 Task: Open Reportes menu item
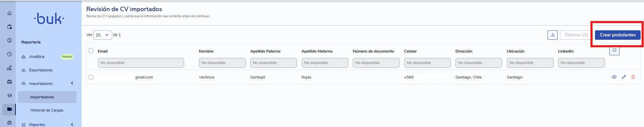click(37, 124)
